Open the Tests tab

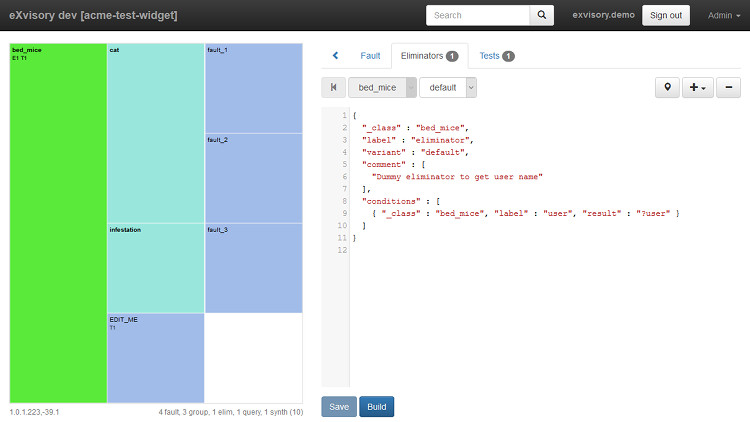(x=496, y=56)
